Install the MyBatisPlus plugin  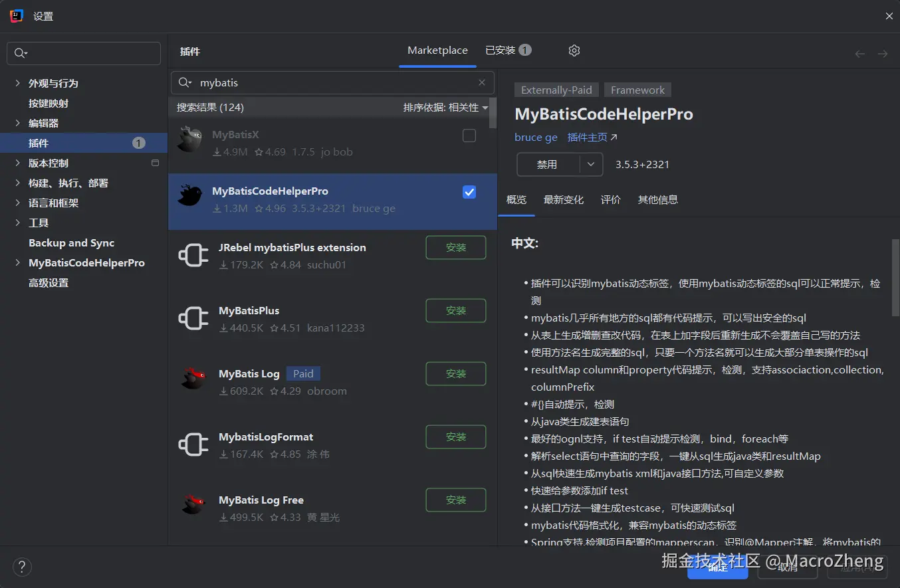point(456,310)
